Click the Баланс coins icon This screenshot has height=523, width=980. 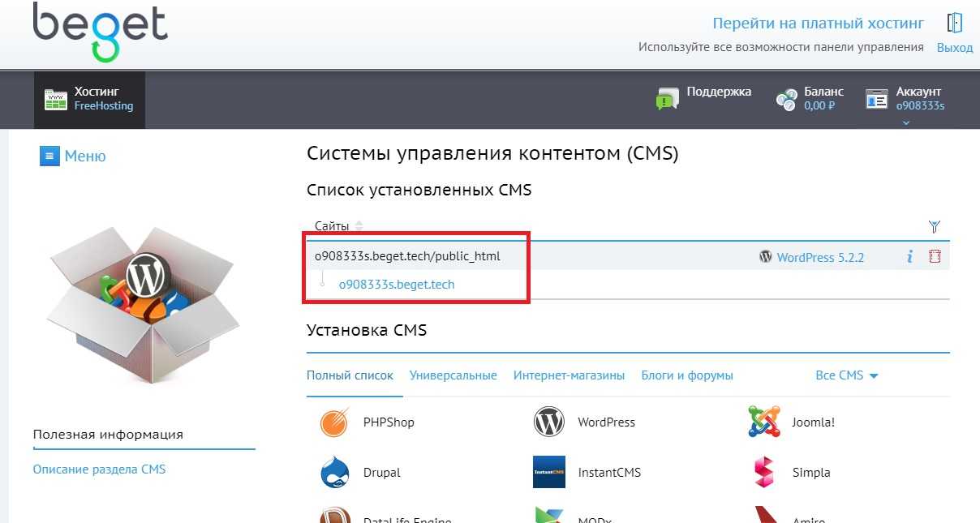coord(786,100)
